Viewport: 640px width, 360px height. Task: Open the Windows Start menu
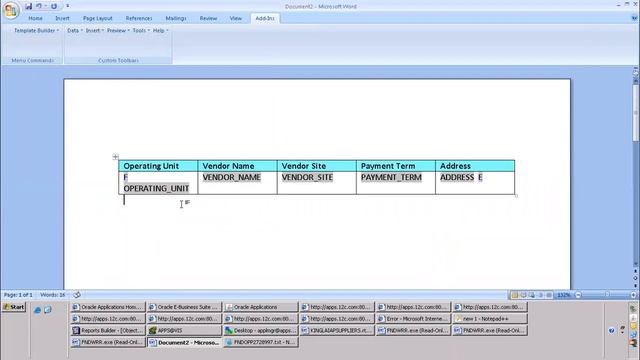point(14,307)
